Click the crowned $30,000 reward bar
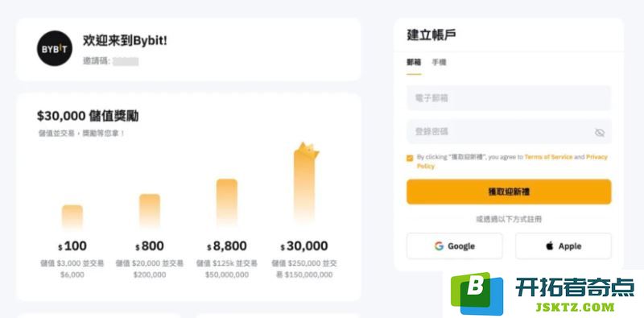The width and height of the screenshot is (644, 318). point(305,184)
